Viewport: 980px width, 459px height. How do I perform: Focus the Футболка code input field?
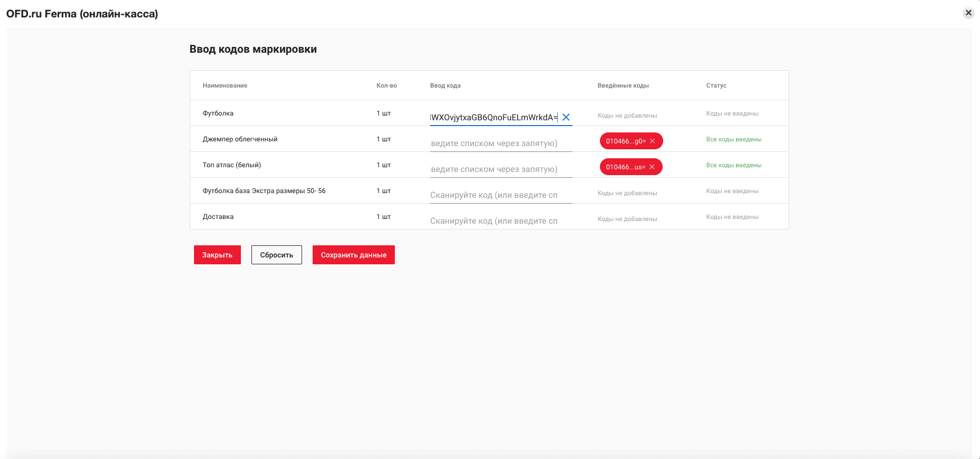494,117
